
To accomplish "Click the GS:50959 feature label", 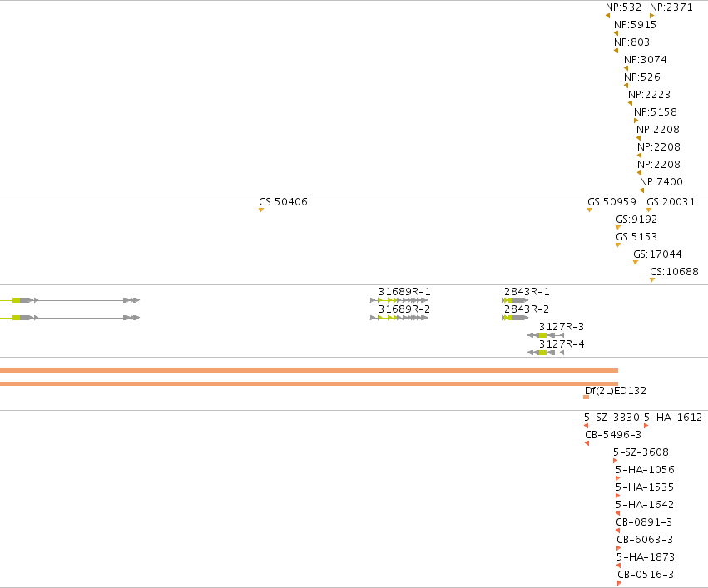I will point(611,202).
